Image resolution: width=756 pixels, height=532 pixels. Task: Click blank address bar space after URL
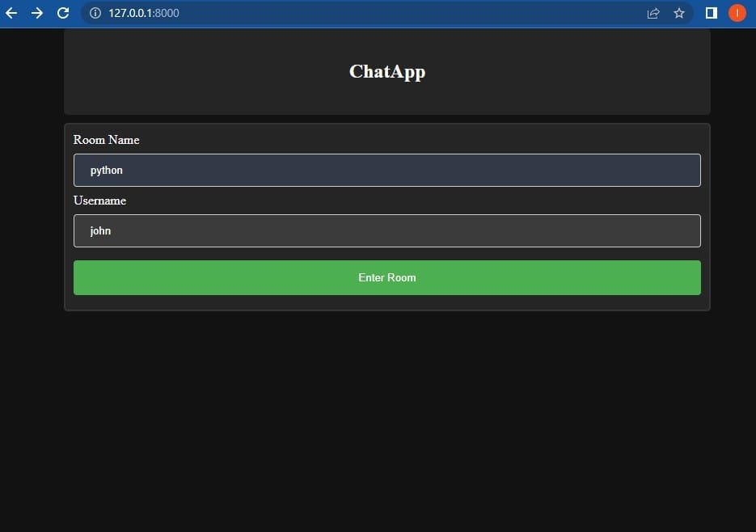click(x=404, y=13)
